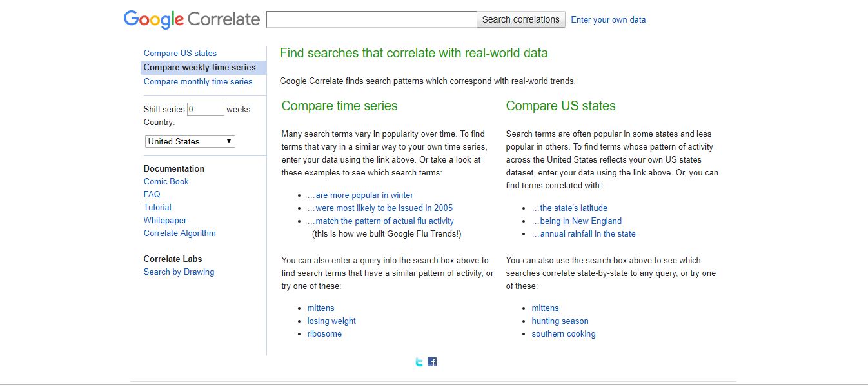This screenshot has height=387, width=868.
Task: Click mittens under Compare US states
Action: (545, 308)
